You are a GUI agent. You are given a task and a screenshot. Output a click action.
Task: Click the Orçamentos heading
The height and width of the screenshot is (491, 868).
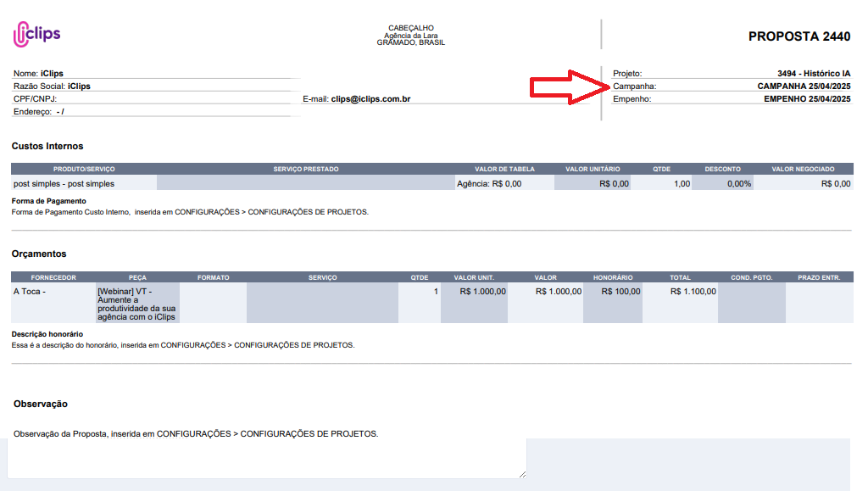point(39,254)
